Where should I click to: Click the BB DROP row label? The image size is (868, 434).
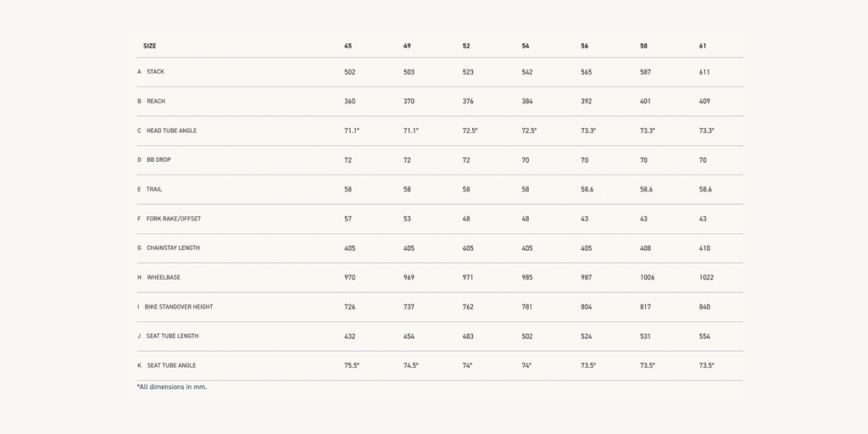click(159, 160)
